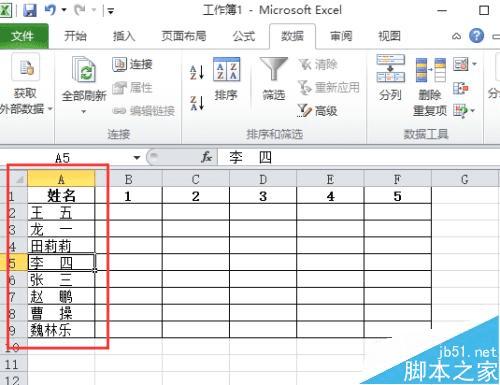This screenshot has width=500, height=385.
Task: Click cell B1 containing 1
Action: point(129,196)
